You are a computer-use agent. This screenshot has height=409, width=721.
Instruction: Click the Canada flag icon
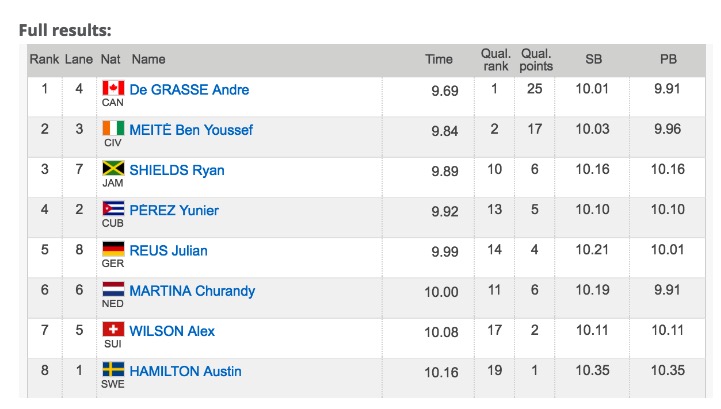[x=113, y=88]
